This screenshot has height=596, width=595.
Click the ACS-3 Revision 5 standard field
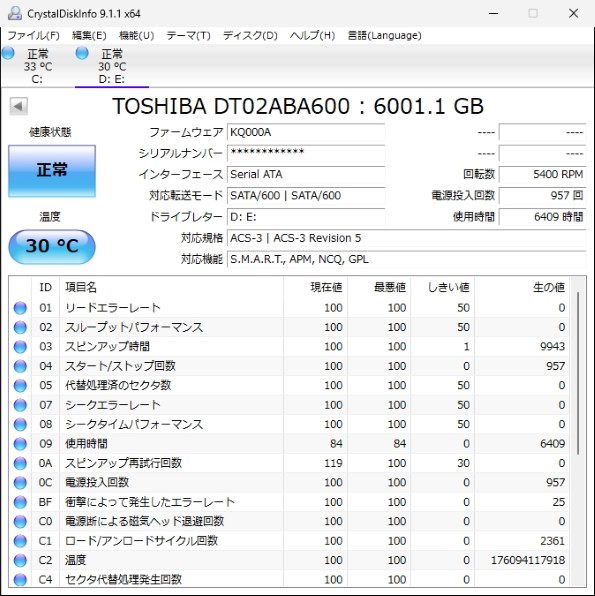pyautogui.click(x=406, y=238)
